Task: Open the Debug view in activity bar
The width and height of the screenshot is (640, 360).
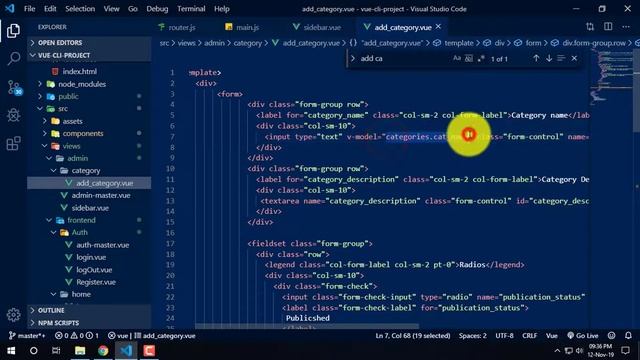Action: click(13, 116)
